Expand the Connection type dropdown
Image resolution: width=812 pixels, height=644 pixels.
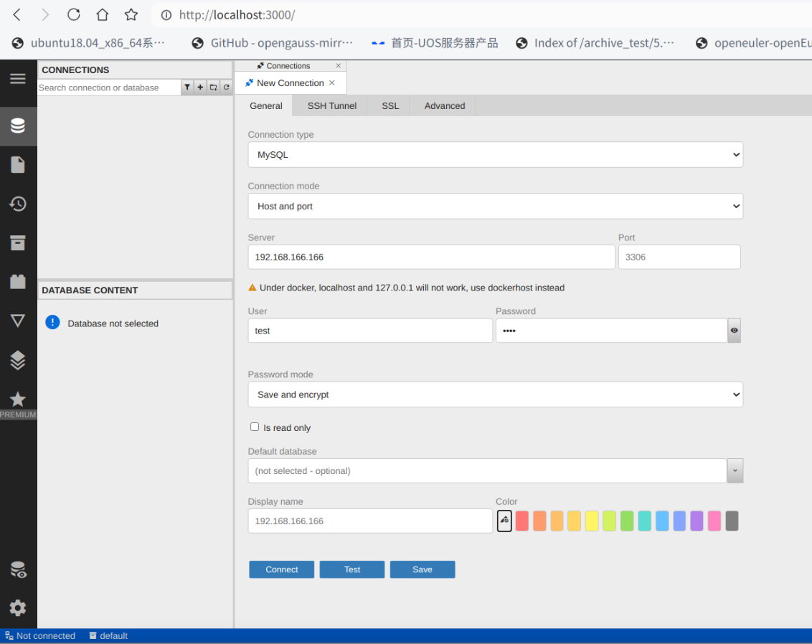495,155
